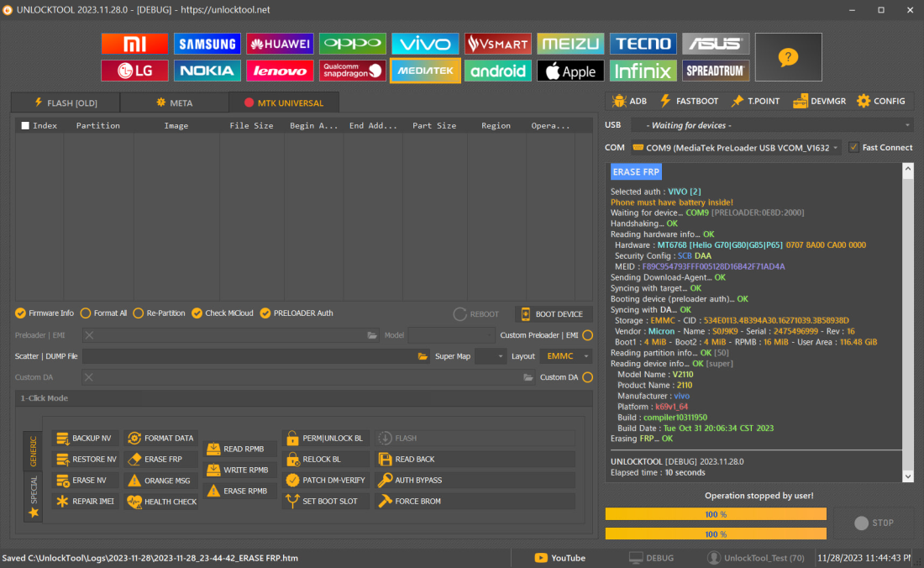Open the ADB tools tab
The width and height of the screenshot is (924, 568).
pyautogui.click(x=629, y=102)
